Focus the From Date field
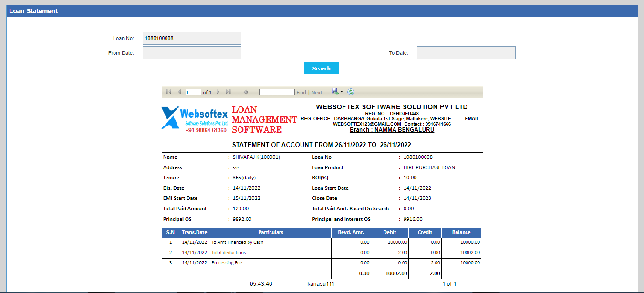644x293 pixels. 192,53
